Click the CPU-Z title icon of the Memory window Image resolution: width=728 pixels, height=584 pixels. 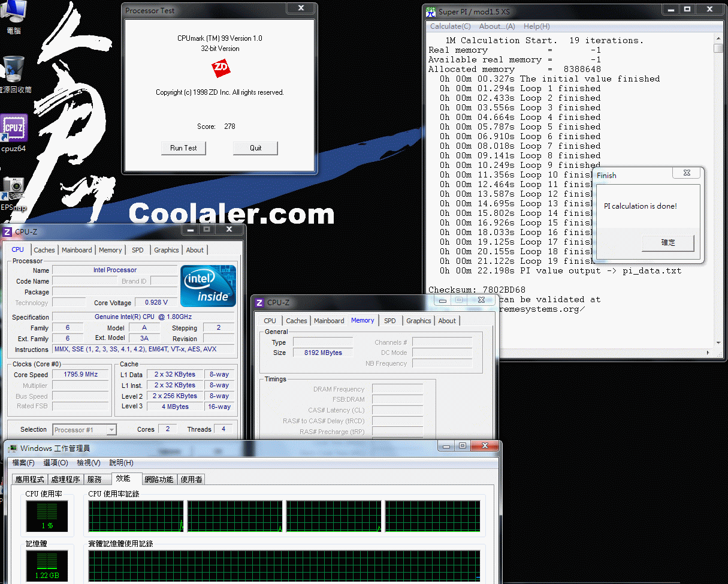[259, 303]
